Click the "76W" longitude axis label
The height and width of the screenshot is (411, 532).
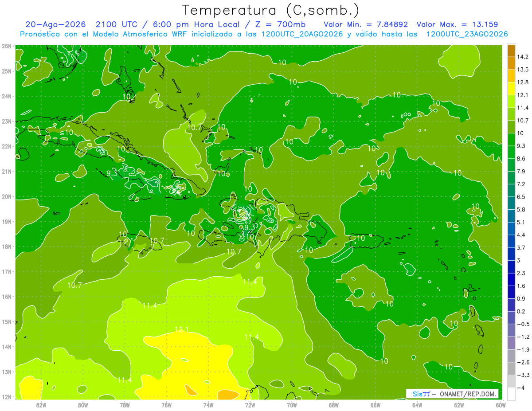pyautogui.click(x=166, y=405)
